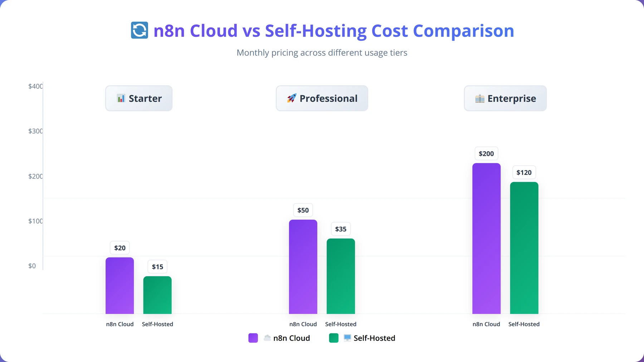Click the $0 y-axis label
The image size is (644, 362).
tap(32, 266)
